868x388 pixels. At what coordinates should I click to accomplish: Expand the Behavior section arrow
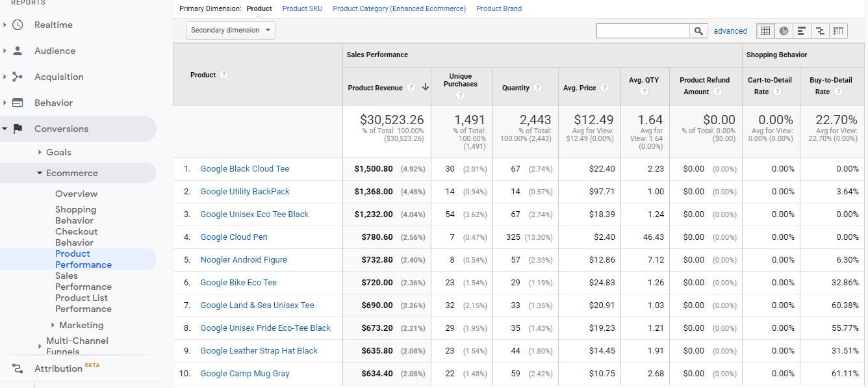(5, 103)
